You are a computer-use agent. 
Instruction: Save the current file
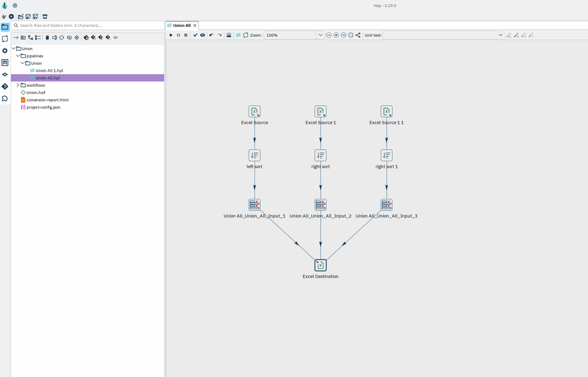[x=28, y=17]
